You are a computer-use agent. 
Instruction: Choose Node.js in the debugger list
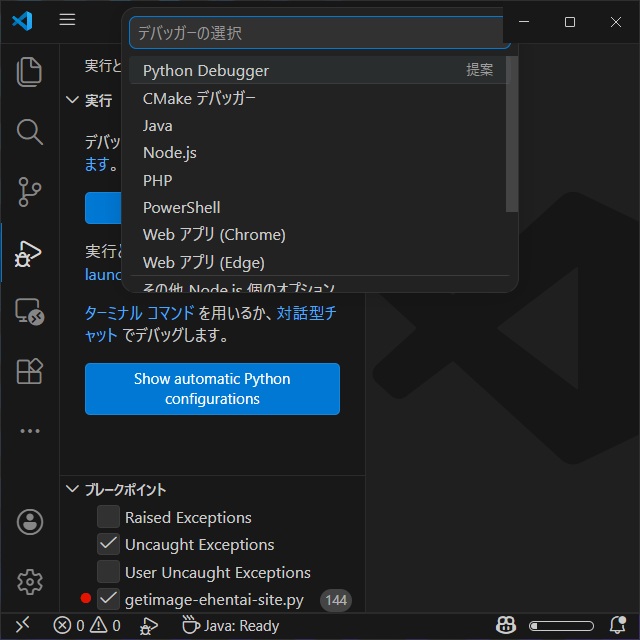click(169, 153)
